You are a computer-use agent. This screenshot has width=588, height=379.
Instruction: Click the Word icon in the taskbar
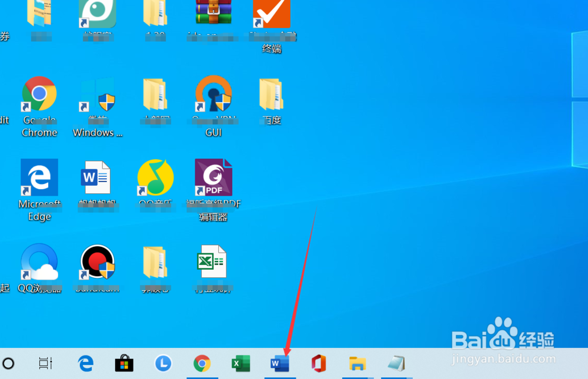point(280,363)
